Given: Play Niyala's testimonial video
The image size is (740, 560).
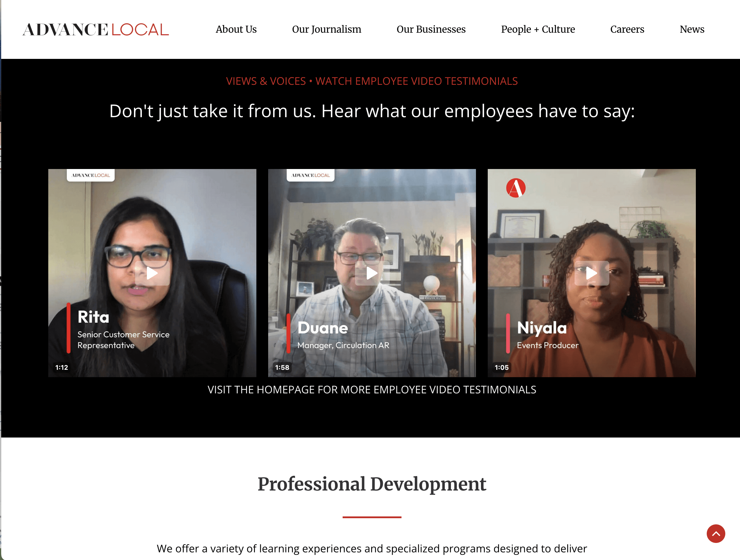Looking at the screenshot, I should (x=591, y=273).
